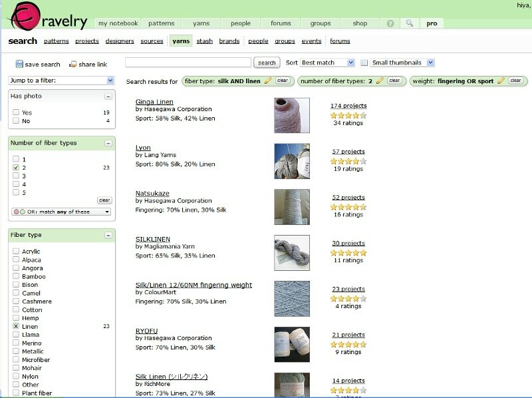View 21 projects for RYOFU
Image resolution: width=532 pixels, height=398 pixels.
coord(348,335)
